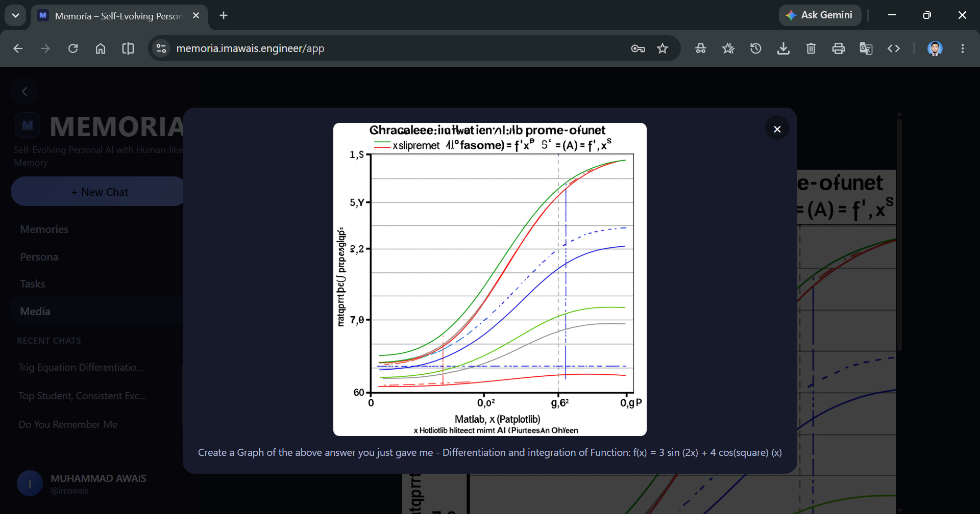
Task: Click the RECENT CHATS heading
Action: 49,341
